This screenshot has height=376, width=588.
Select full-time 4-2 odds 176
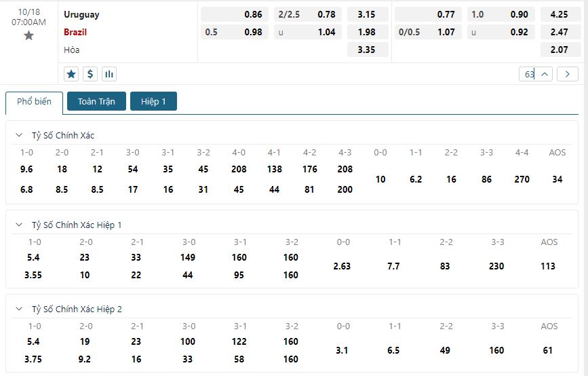coord(310,169)
